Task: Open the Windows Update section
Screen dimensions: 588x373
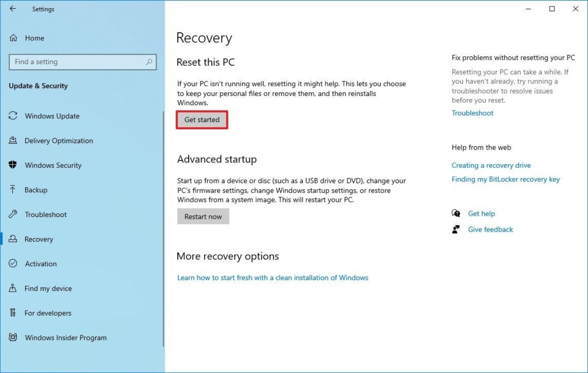Action: (x=52, y=116)
